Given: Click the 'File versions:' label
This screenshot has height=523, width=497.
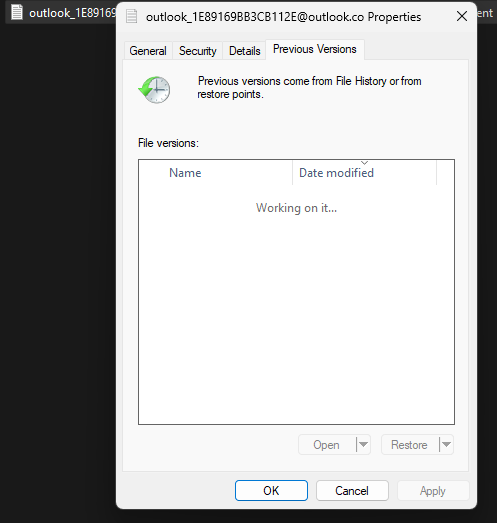Looking at the screenshot, I should click(168, 143).
